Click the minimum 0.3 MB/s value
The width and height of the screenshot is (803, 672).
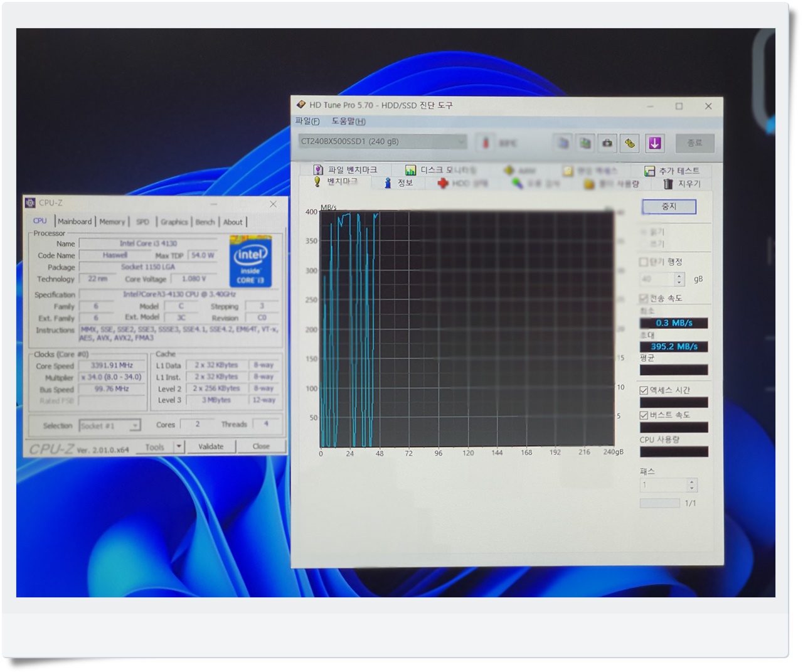coord(674,323)
